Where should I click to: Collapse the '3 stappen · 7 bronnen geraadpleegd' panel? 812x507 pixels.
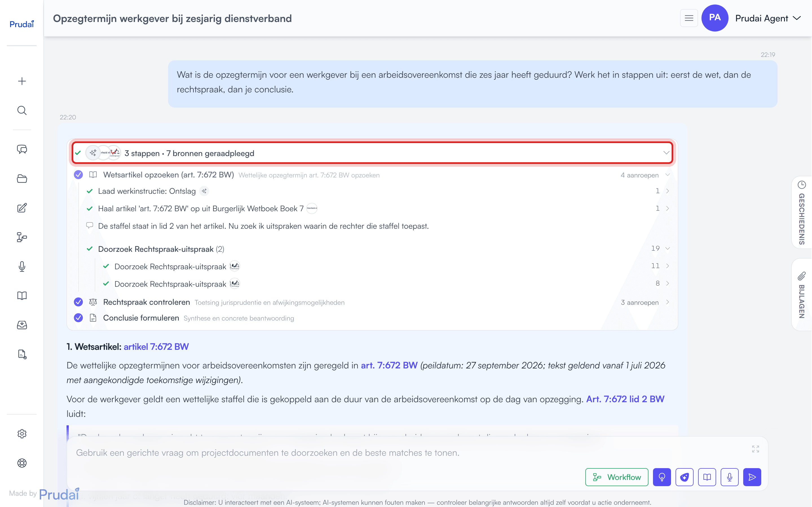tap(372, 153)
